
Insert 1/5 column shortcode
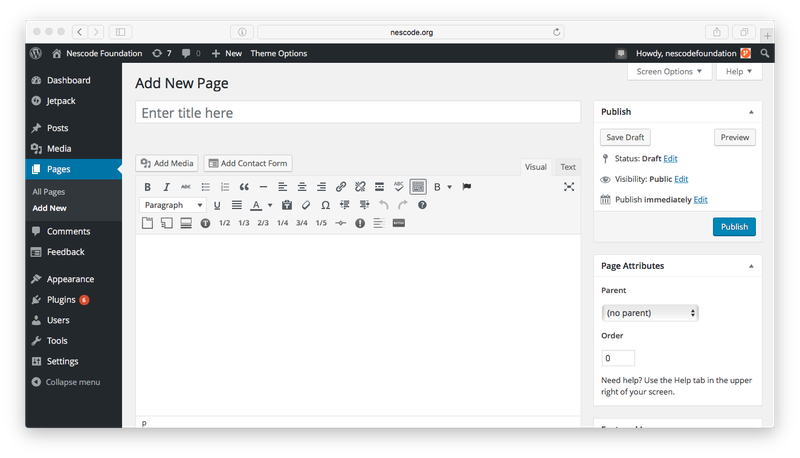point(321,223)
